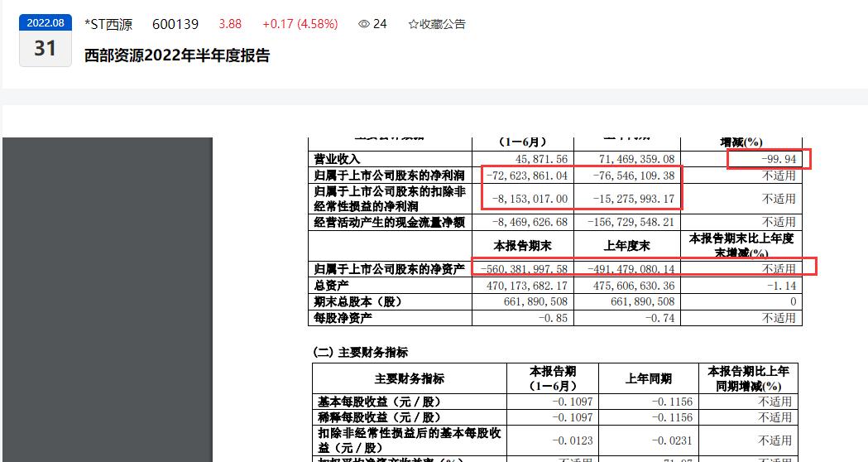Viewport: 868px width, 462px height.
Task: Click the 本报告期比上年同期增减(%) header
Action: click(x=748, y=378)
